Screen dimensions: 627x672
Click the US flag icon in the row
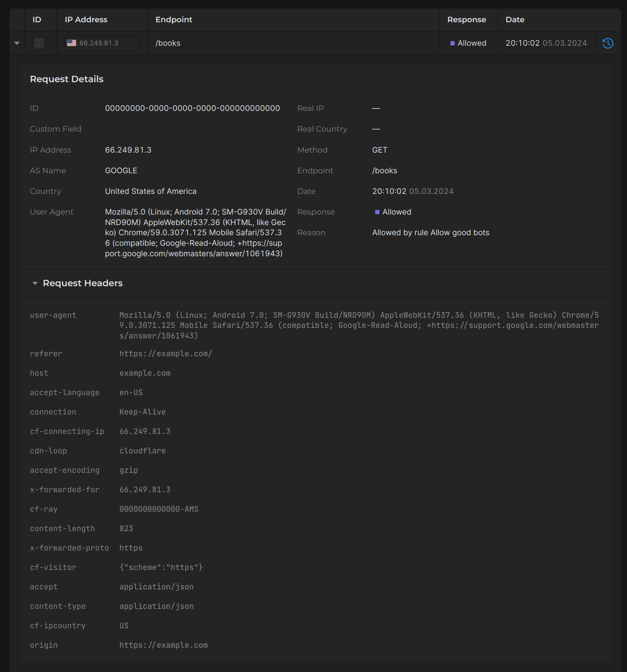click(x=72, y=43)
